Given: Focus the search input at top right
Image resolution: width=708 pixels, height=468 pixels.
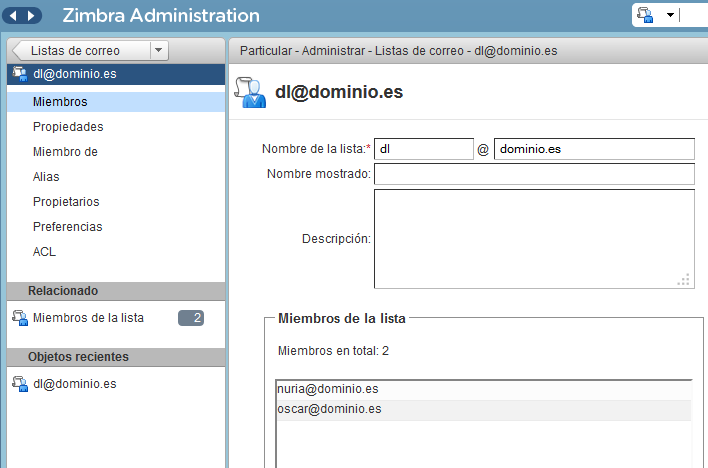Looking at the screenshot, I should [x=694, y=15].
